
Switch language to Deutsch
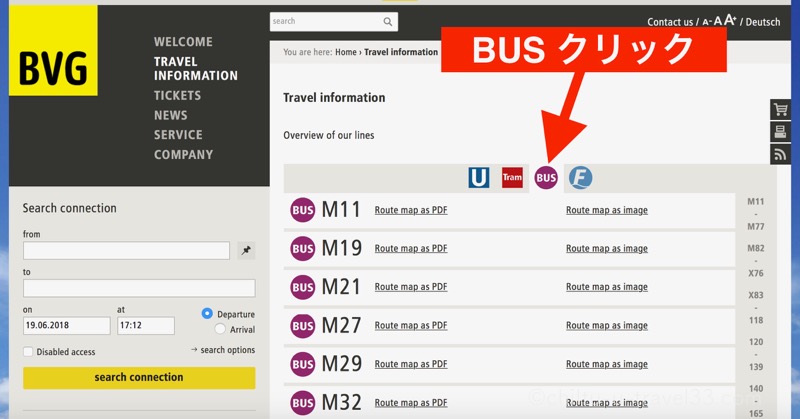[763, 22]
